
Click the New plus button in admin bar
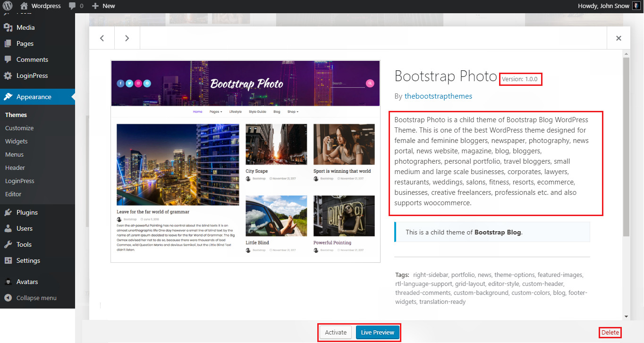[x=103, y=6]
